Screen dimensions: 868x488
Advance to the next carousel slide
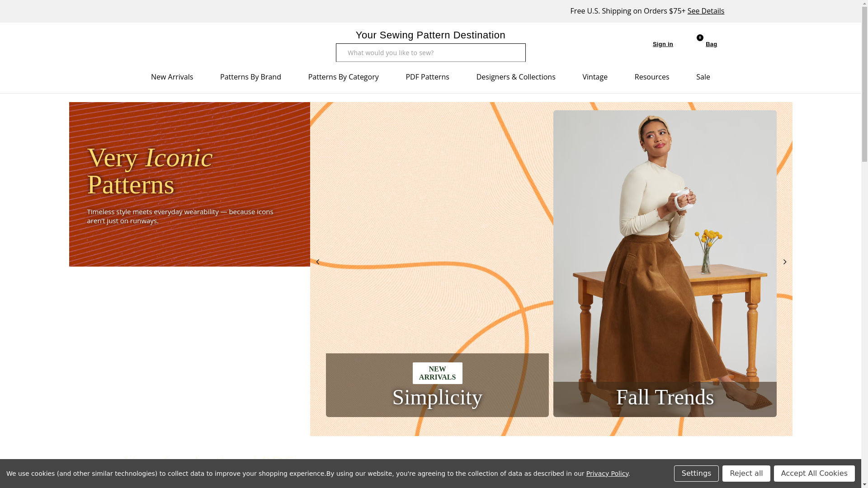pos(785,262)
